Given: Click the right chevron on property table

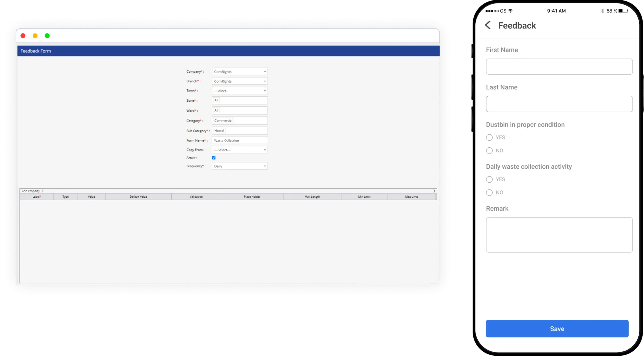Looking at the screenshot, I should coord(434,191).
